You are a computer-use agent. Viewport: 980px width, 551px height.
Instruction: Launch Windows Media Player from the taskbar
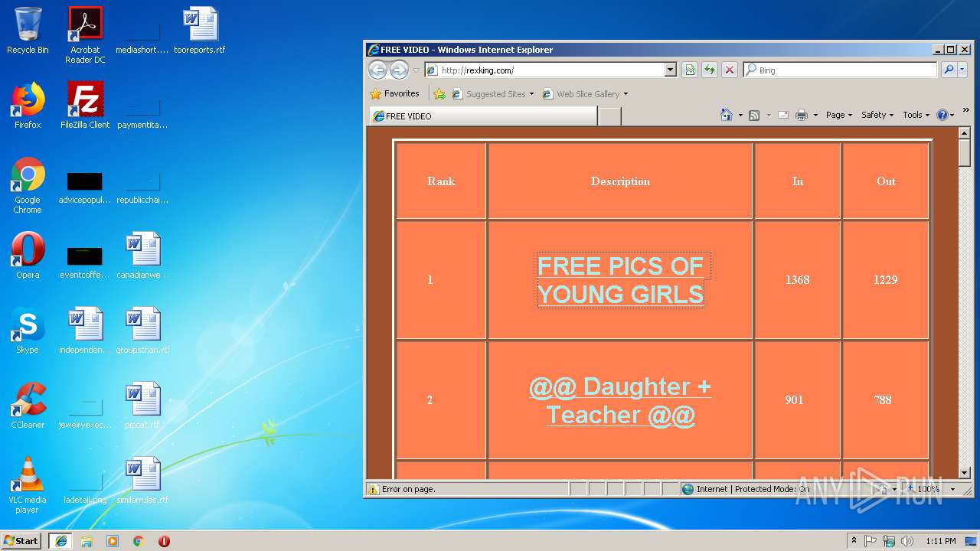coord(113,541)
